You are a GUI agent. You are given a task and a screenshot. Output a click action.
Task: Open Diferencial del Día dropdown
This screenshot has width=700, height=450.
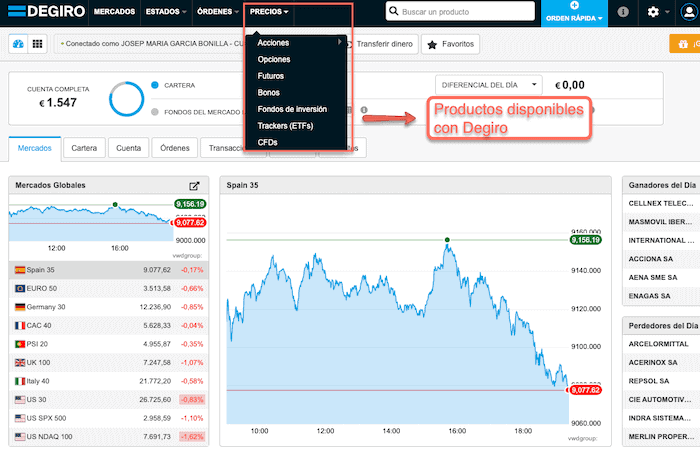tap(488, 85)
